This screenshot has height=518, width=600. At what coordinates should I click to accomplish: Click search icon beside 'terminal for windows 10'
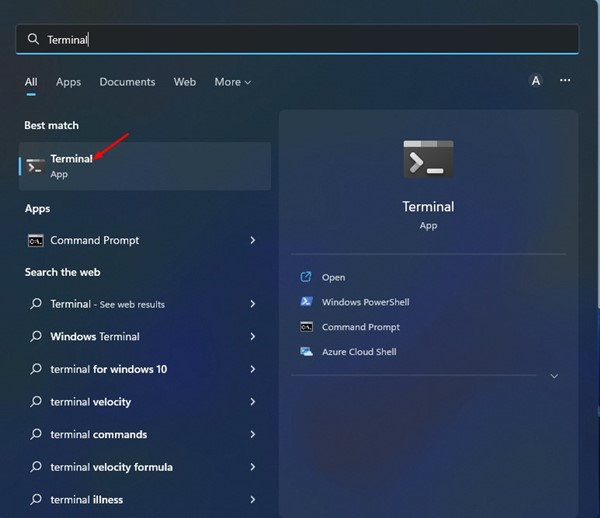36,369
